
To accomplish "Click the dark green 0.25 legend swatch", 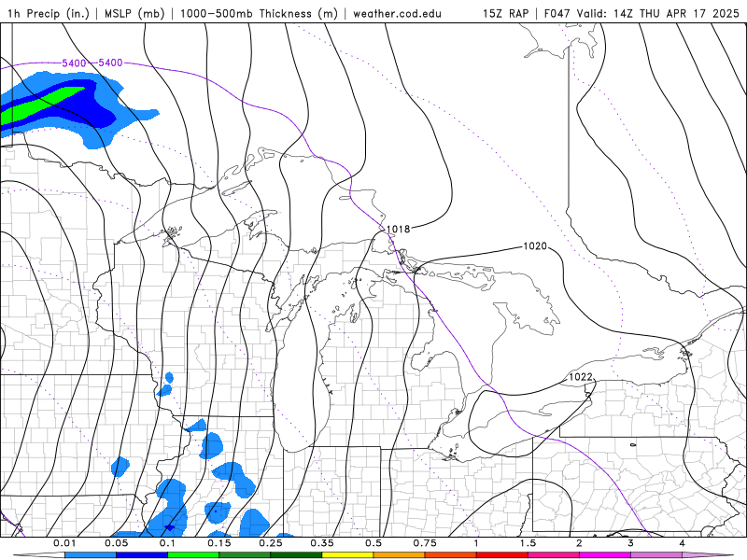I will point(296,555).
